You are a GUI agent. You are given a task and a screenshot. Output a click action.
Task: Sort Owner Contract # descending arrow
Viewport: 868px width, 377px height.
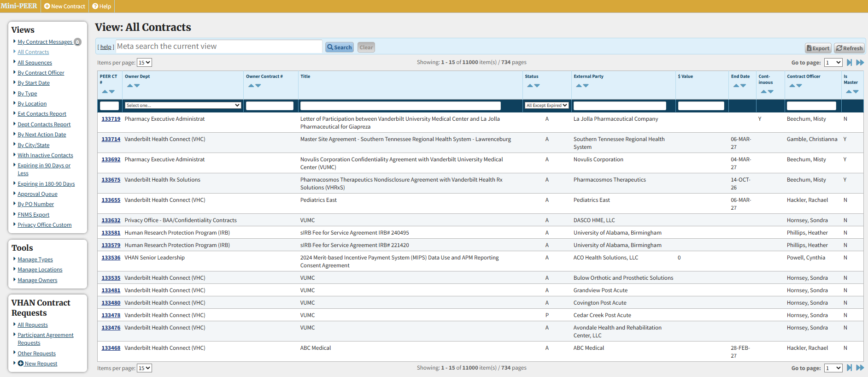258,86
